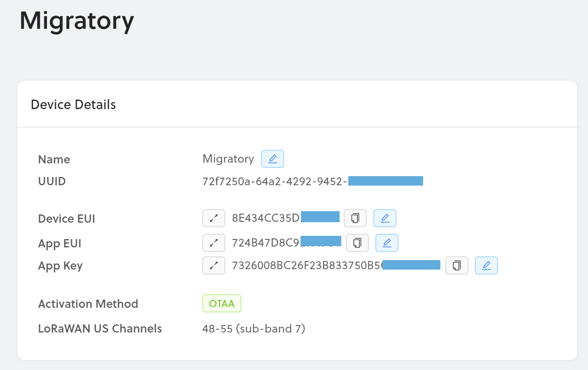Edit the device name Migratory
Viewport: 588px width, 370px height.
272,159
